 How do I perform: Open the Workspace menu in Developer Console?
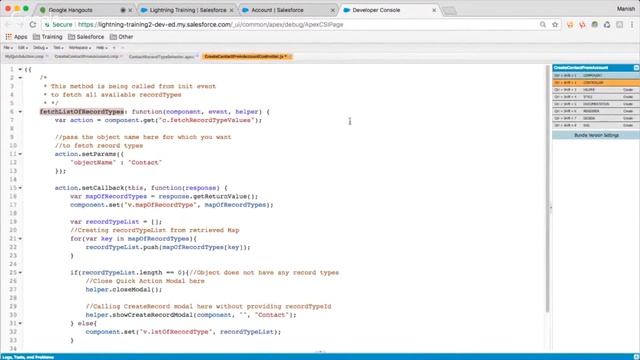tap(79, 48)
